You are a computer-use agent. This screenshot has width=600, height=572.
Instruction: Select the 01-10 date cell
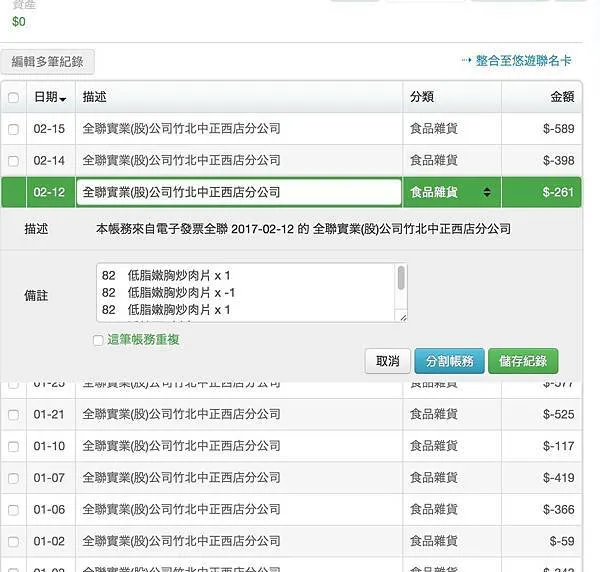pos(49,446)
